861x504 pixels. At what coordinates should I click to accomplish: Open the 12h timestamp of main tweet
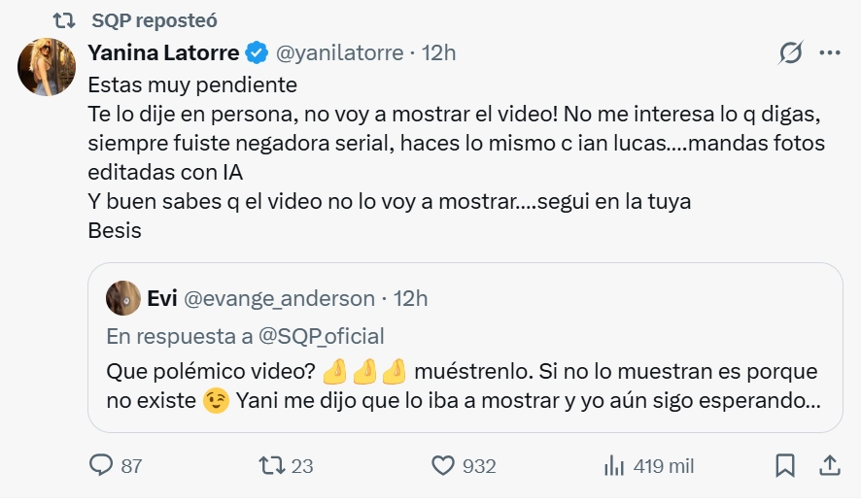(438, 52)
